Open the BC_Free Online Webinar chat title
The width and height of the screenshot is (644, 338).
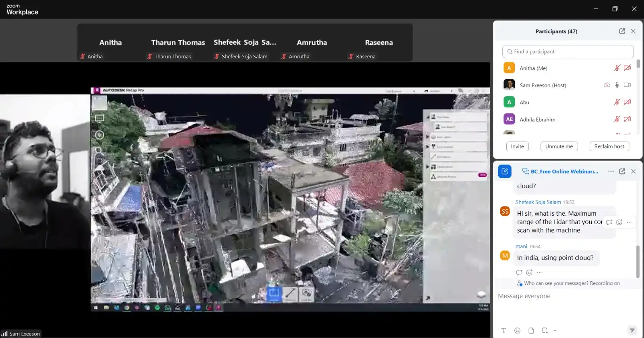(x=563, y=171)
